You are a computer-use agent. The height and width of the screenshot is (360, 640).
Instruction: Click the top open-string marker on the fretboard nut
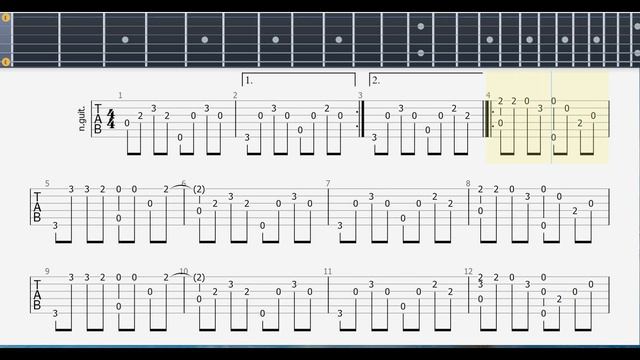[5, 18]
